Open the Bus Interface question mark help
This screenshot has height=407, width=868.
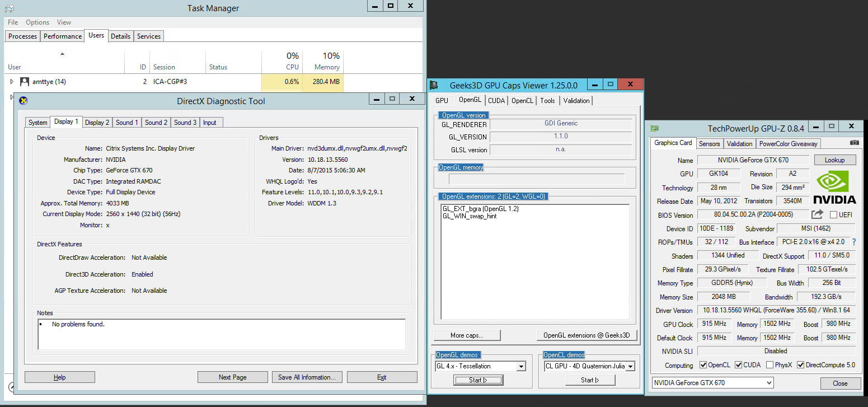854,242
